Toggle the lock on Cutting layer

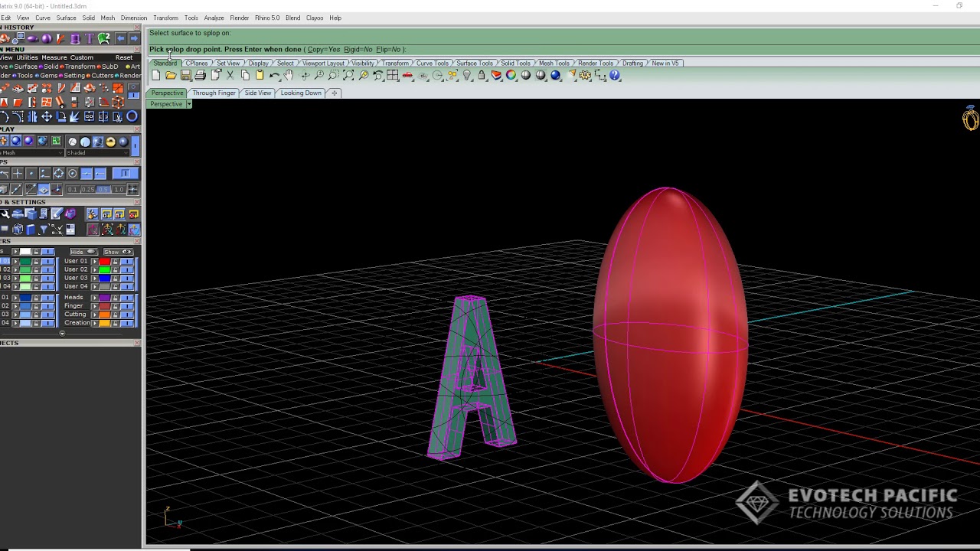point(116,315)
